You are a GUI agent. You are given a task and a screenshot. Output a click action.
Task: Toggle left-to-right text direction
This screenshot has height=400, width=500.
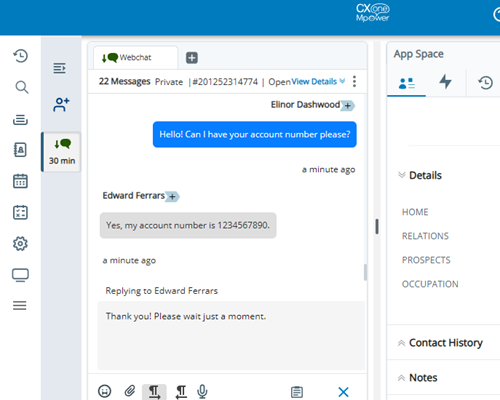pos(154,392)
